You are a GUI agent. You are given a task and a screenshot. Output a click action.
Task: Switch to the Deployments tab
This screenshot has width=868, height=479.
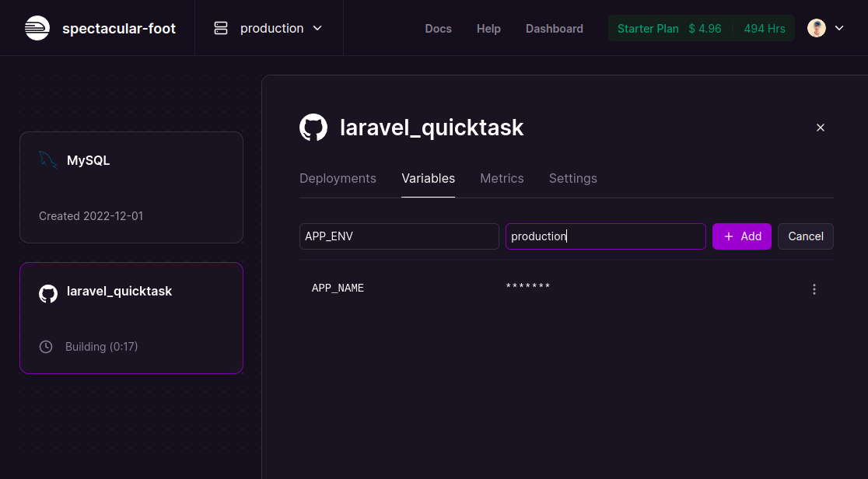[338, 178]
